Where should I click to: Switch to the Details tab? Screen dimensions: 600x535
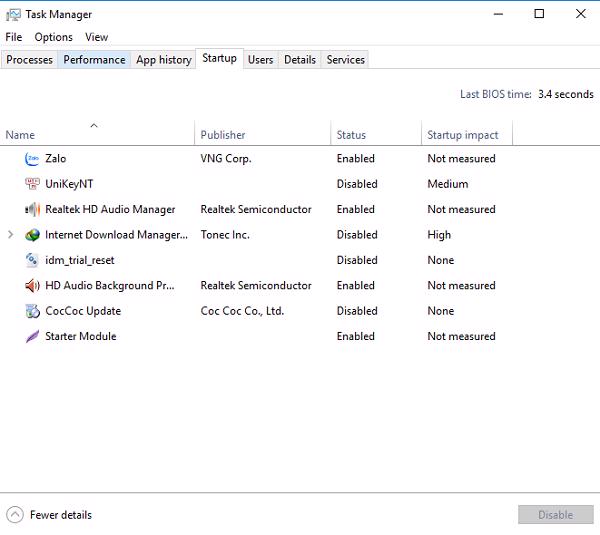[x=300, y=60]
